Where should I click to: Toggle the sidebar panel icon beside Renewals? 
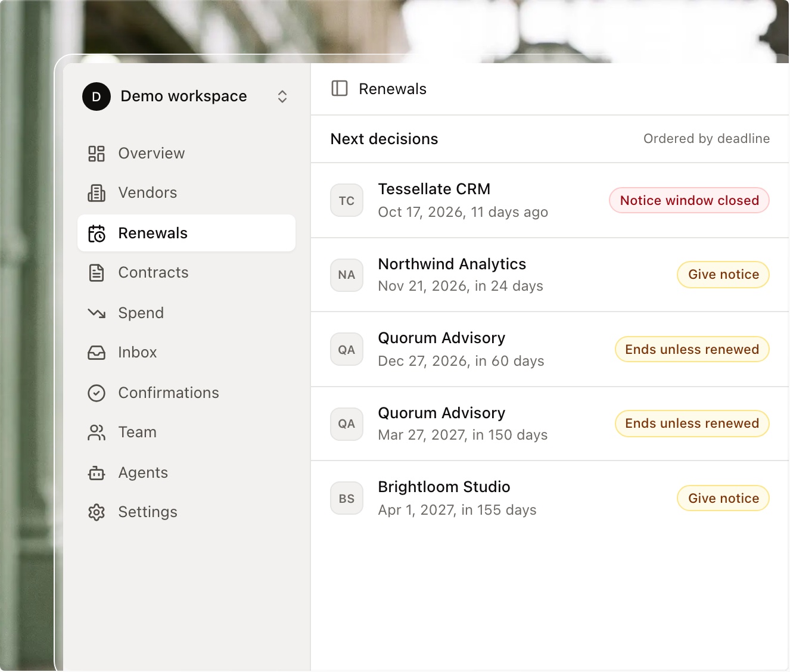(x=340, y=89)
